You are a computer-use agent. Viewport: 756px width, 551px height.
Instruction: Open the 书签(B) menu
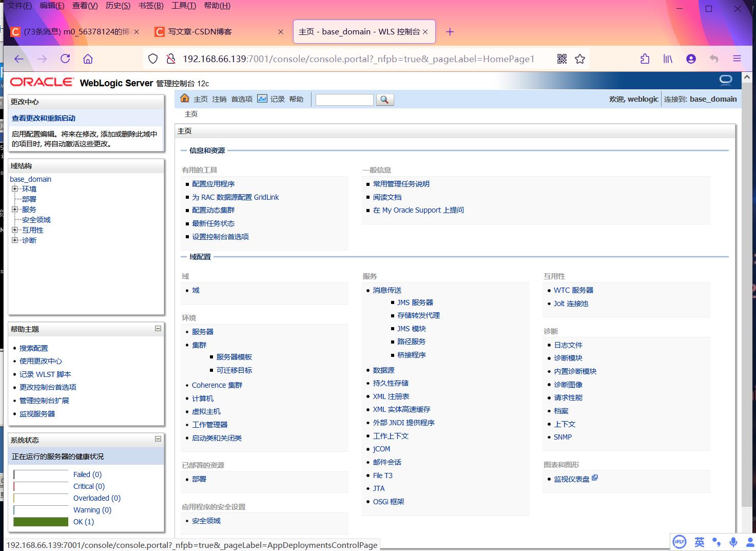tap(151, 6)
